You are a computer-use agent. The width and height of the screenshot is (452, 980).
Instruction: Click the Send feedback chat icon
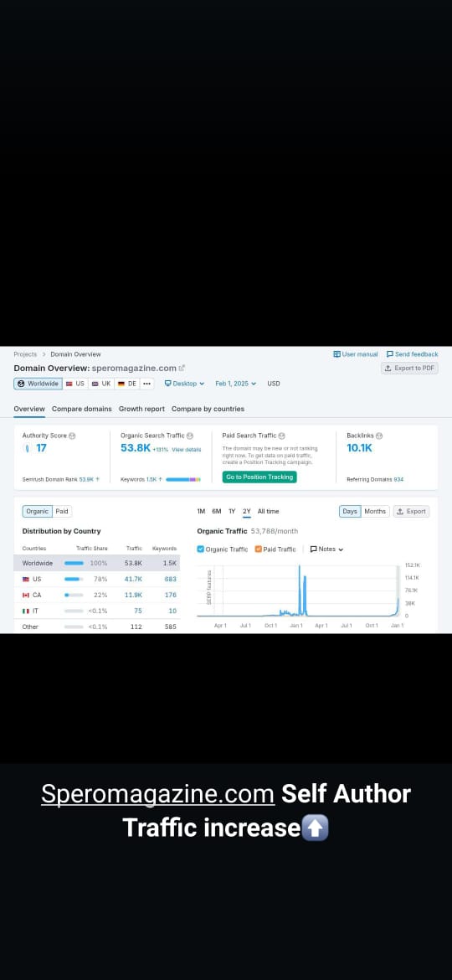pyautogui.click(x=390, y=353)
